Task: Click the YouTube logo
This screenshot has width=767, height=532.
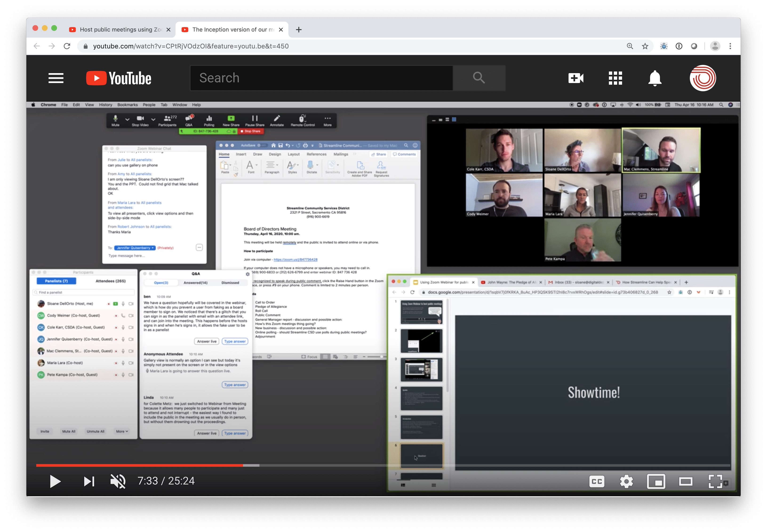Action: tap(118, 78)
